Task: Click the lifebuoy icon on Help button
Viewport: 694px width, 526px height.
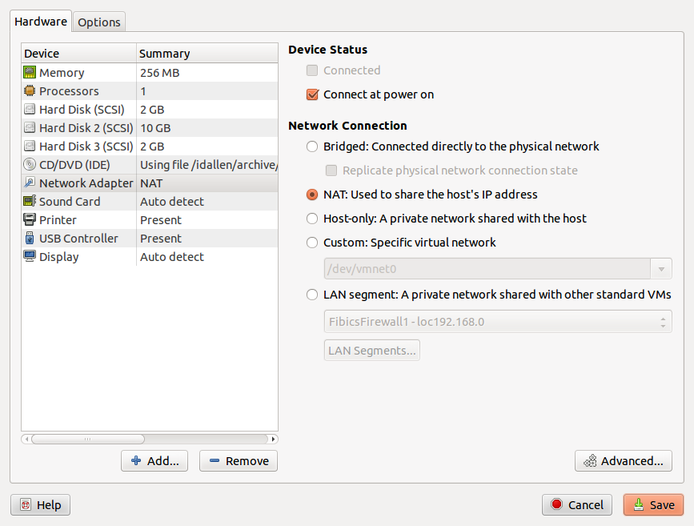Action: pyautogui.click(x=26, y=505)
